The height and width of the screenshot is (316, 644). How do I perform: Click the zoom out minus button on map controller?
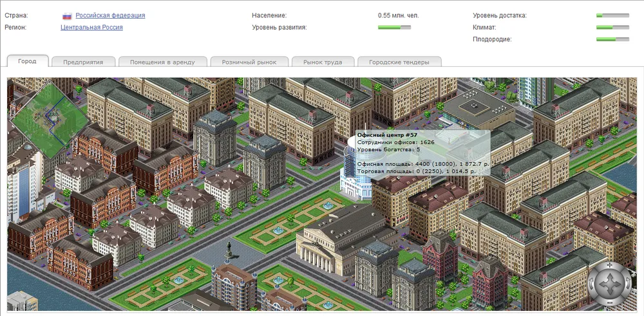pos(609,302)
